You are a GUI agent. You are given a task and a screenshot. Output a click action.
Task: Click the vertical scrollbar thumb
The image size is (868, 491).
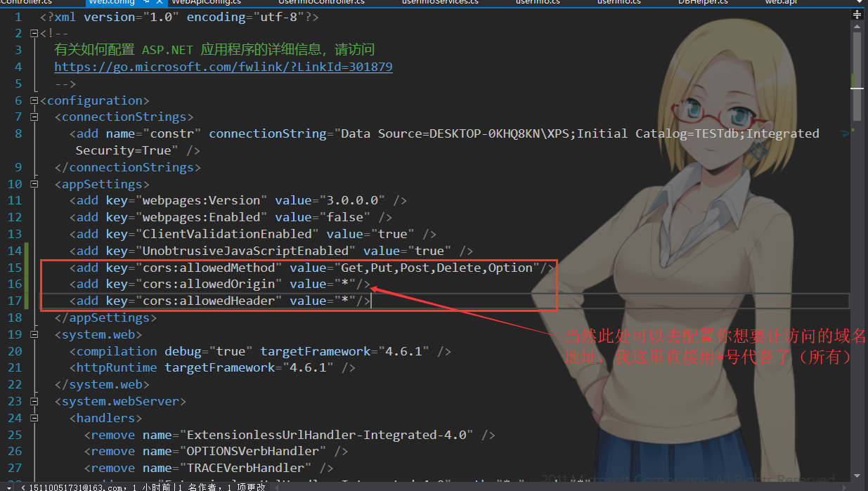857,75
